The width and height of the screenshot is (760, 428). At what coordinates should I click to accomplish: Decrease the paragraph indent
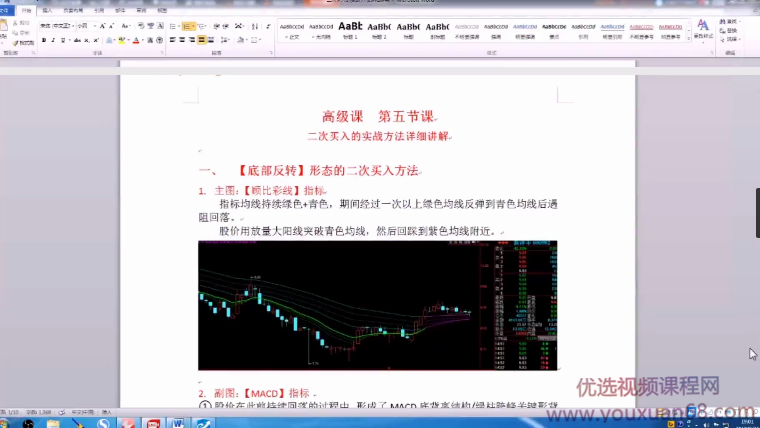217,26
